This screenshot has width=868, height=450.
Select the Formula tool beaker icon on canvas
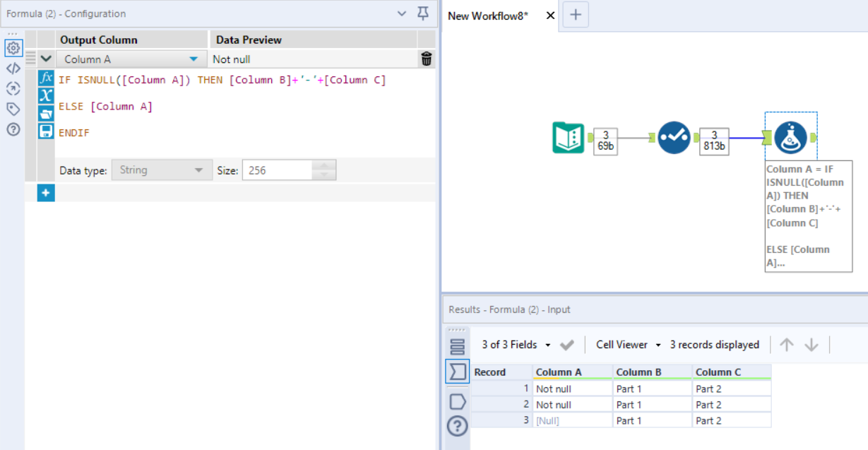point(791,138)
